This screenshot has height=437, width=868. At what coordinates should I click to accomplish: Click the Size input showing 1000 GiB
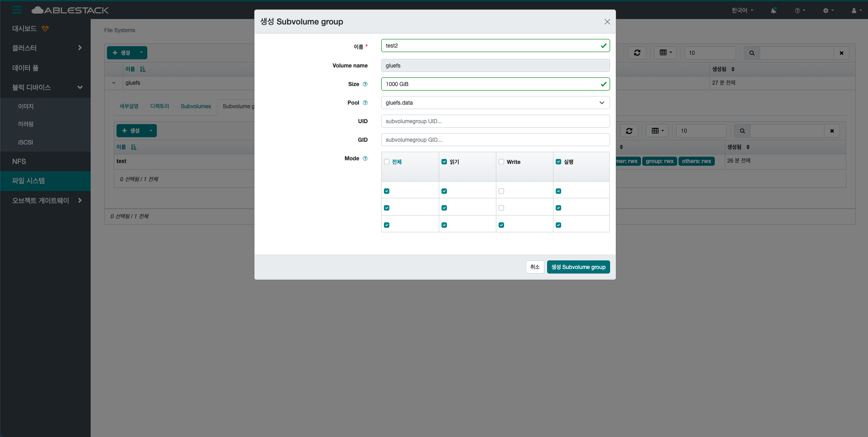point(495,84)
